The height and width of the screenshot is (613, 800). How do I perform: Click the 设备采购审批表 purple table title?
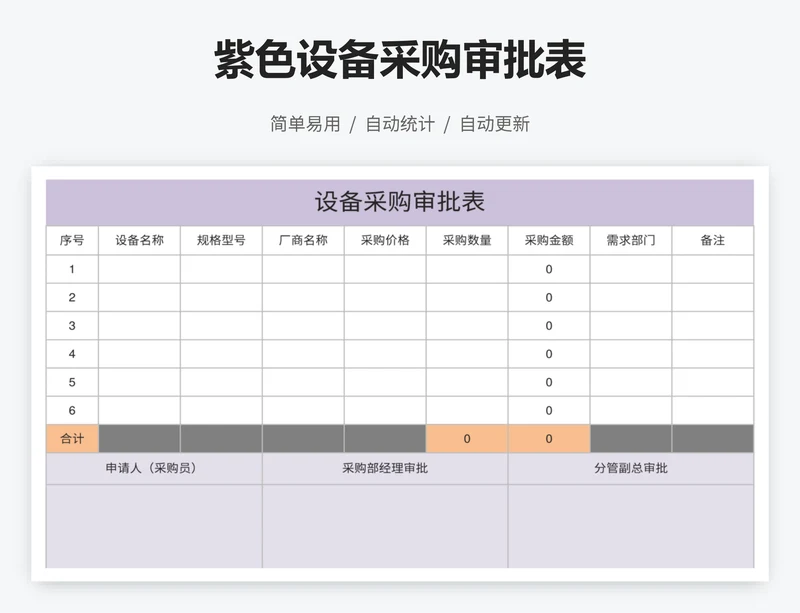pyautogui.click(x=399, y=202)
